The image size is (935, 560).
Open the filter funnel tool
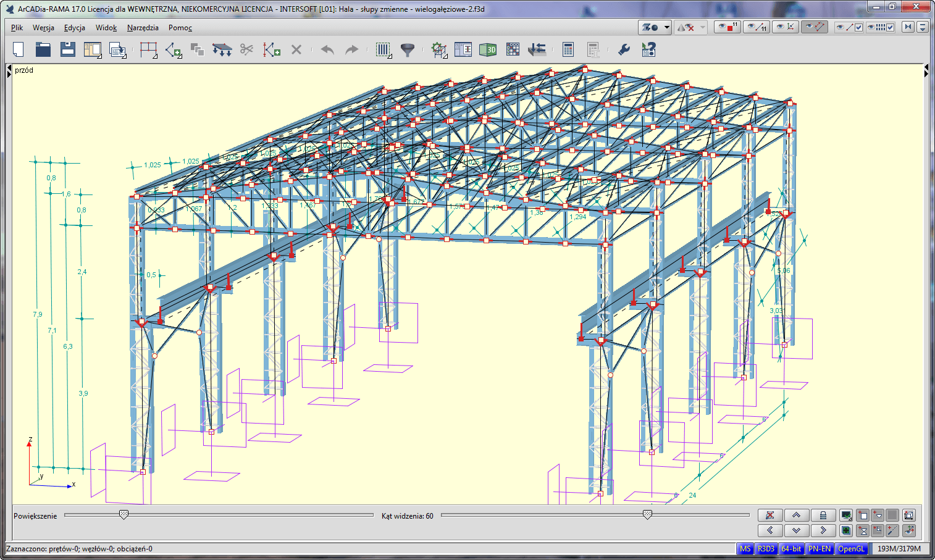pyautogui.click(x=408, y=49)
